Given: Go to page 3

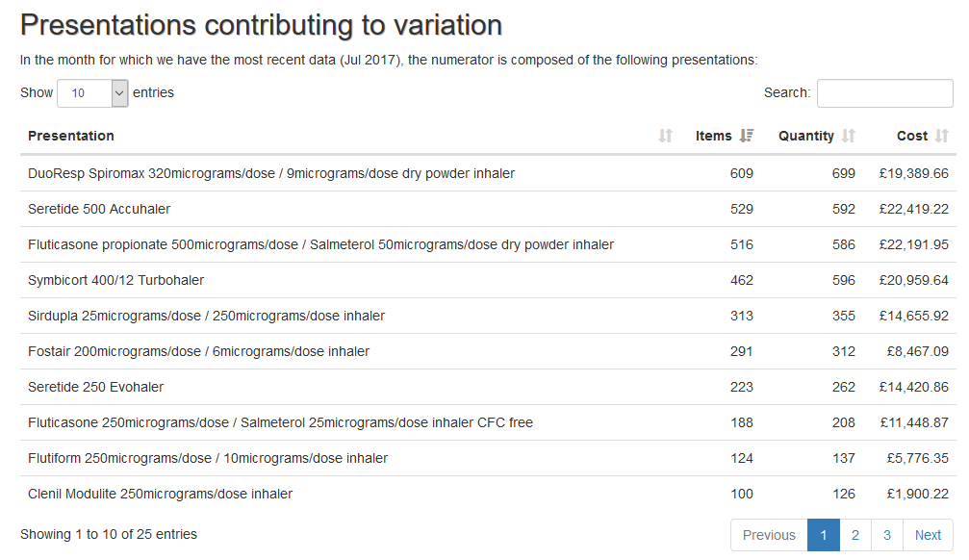Looking at the screenshot, I should (x=887, y=535).
